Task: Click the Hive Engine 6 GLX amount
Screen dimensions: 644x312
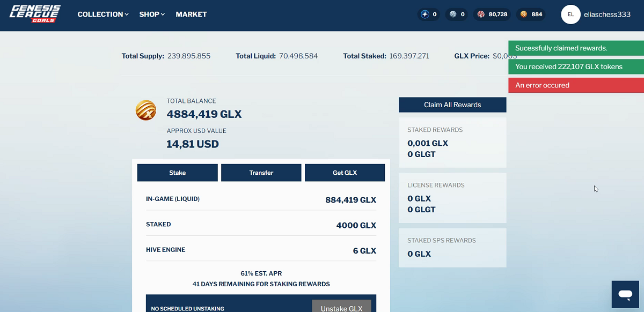Action: click(x=364, y=250)
